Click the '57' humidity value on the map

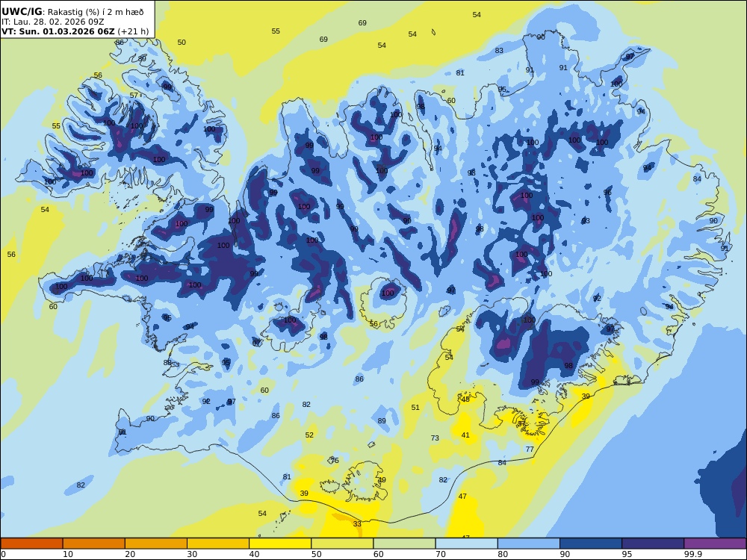(134, 96)
